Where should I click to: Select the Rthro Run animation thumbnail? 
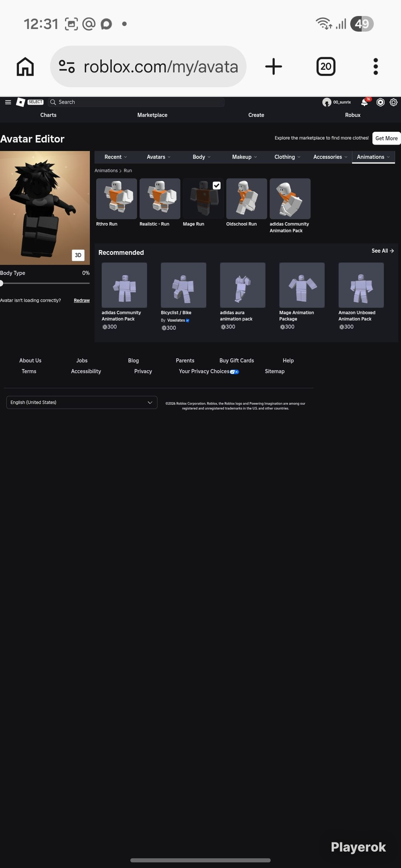[117, 199]
